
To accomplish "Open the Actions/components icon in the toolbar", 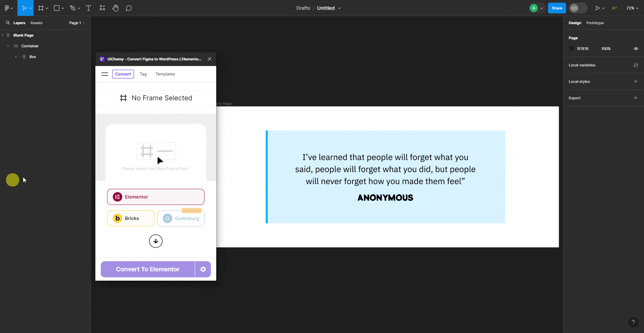I will point(102,8).
